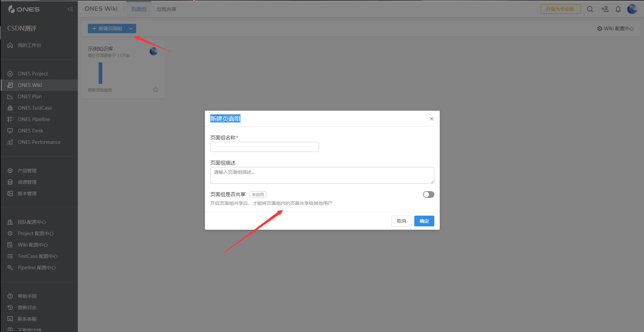644x332 pixels.
Task: Toggle the 页面组是否共享 switch
Action: pyautogui.click(x=428, y=195)
